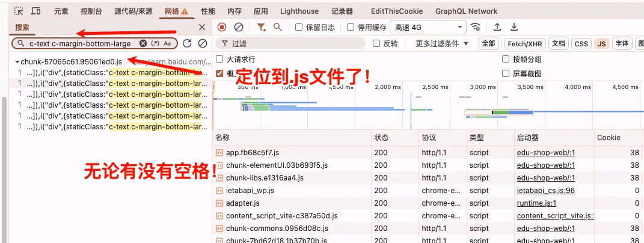
Task: Click the inspect element picker icon
Action: point(19,11)
